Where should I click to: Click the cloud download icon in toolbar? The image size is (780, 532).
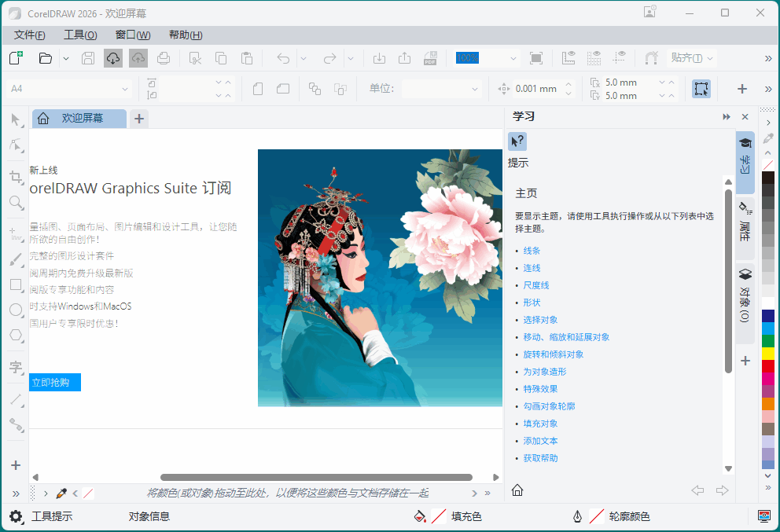(112, 58)
